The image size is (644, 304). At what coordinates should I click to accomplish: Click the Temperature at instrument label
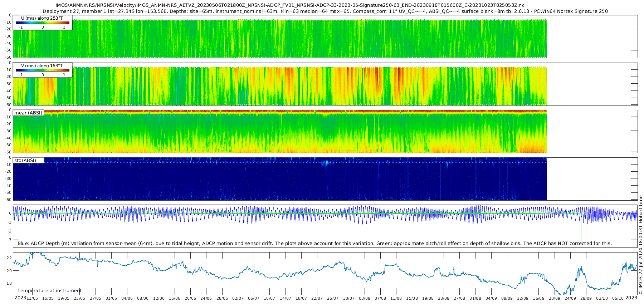[49, 291]
